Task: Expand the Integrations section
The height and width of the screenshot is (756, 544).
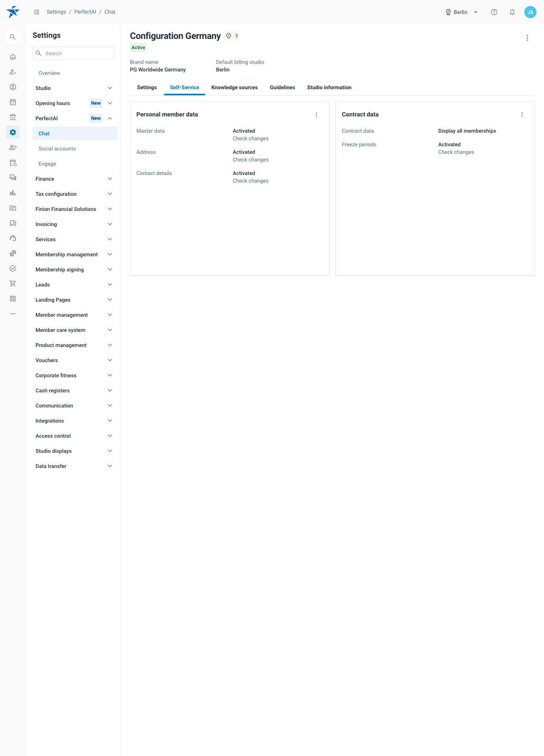Action: (74, 421)
